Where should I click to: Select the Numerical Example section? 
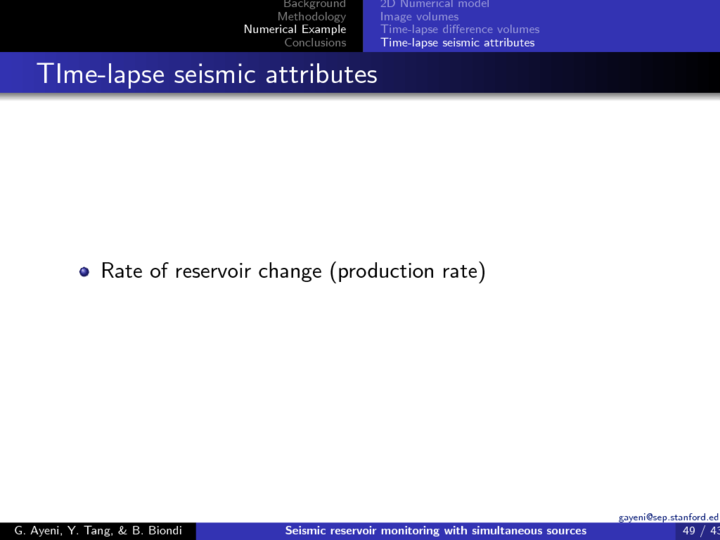pyautogui.click(x=295, y=29)
